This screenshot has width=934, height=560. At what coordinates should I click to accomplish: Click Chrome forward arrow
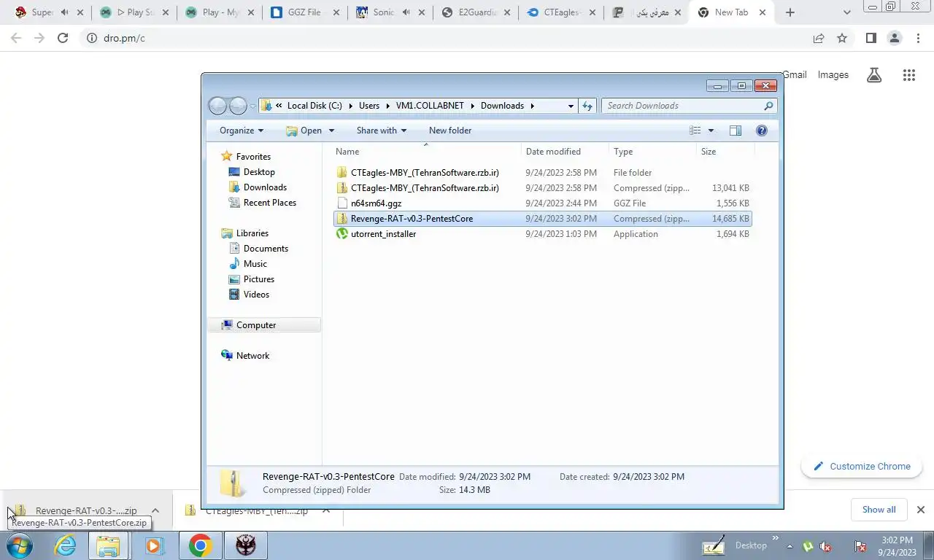(x=39, y=38)
